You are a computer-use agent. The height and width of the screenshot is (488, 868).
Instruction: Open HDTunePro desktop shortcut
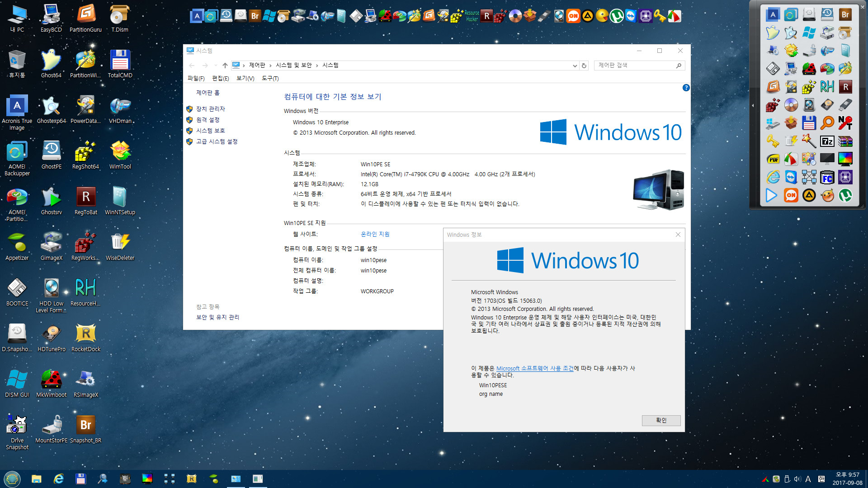51,338
